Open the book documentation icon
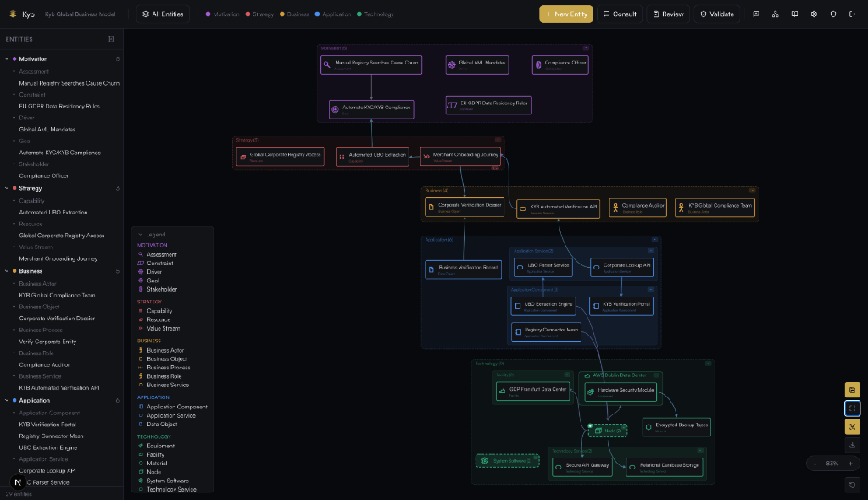Image resolution: width=868 pixels, height=500 pixels. [x=794, y=14]
